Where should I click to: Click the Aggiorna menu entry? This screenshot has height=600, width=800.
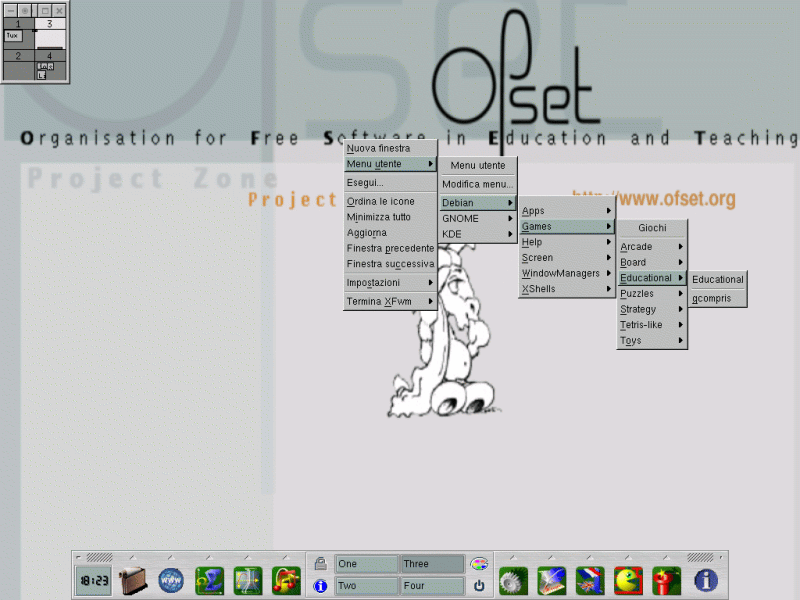(x=390, y=233)
